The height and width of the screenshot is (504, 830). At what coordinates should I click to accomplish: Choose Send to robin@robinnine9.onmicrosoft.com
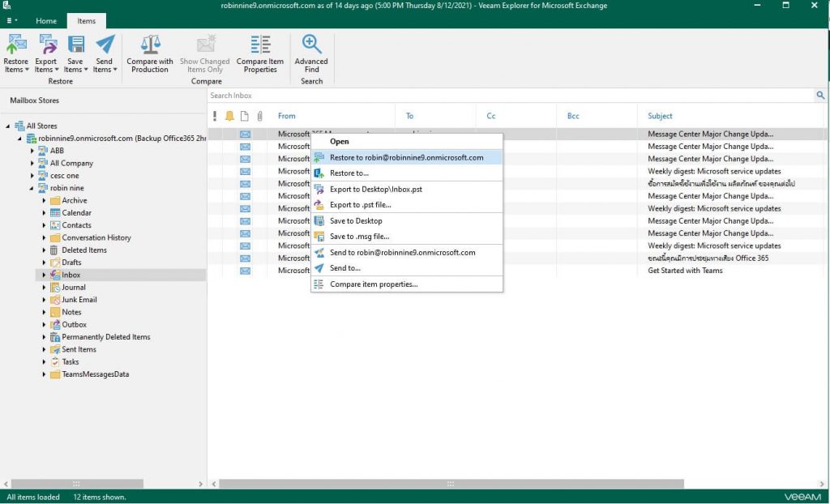pyautogui.click(x=407, y=253)
